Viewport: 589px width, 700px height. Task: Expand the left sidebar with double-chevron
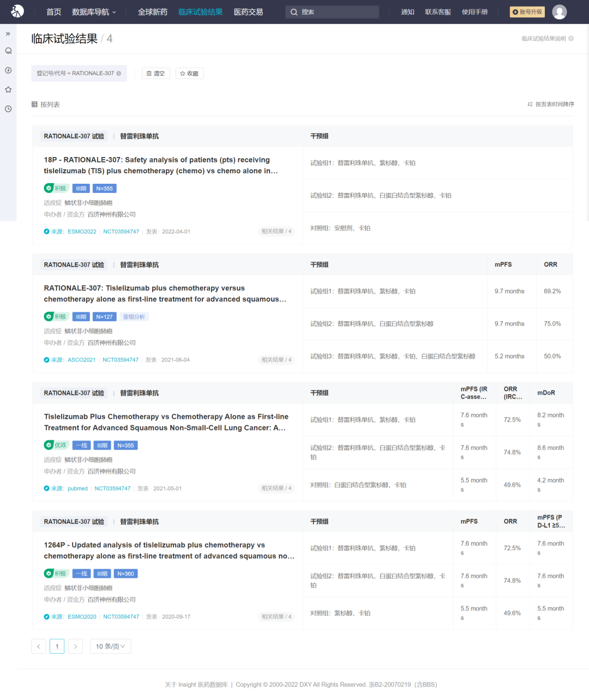pos(8,34)
